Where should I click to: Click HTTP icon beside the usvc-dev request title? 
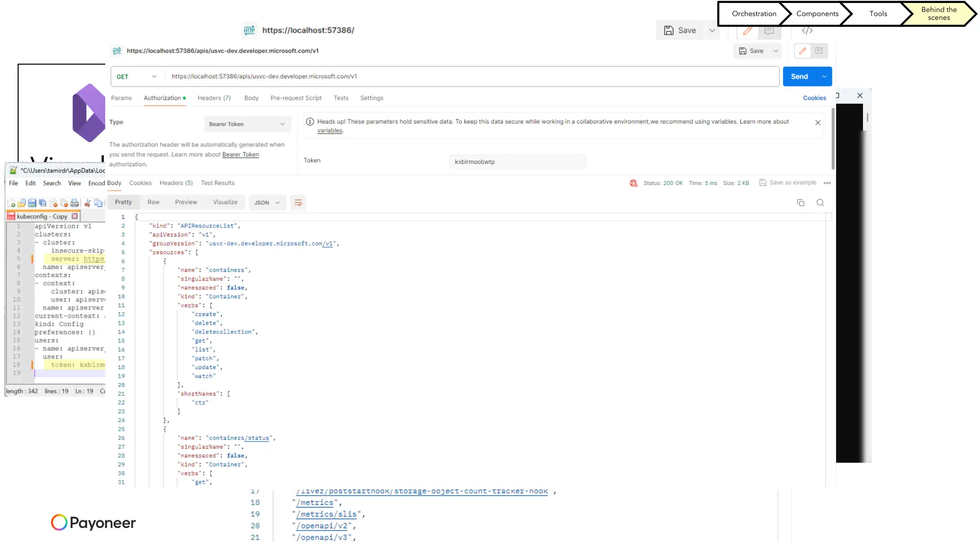click(x=117, y=51)
